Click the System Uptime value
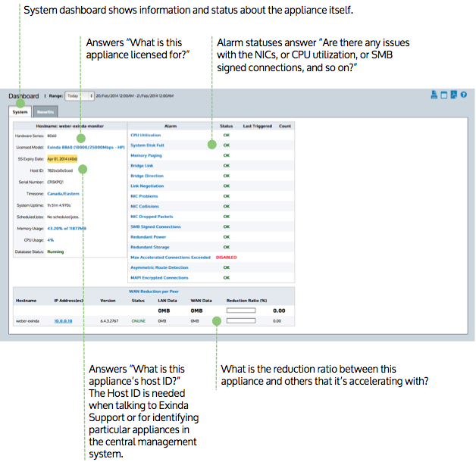The image size is (476, 462). click(59, 205)
